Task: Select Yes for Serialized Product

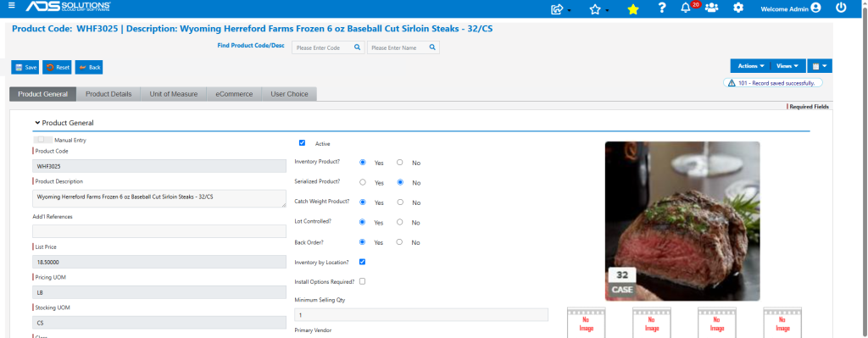Action: [363, 182]
